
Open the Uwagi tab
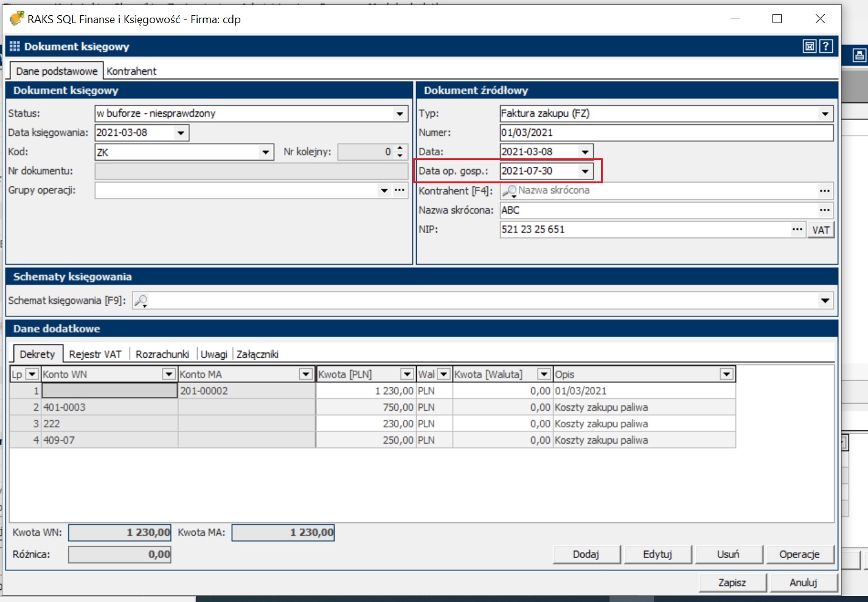click(214, 354)
